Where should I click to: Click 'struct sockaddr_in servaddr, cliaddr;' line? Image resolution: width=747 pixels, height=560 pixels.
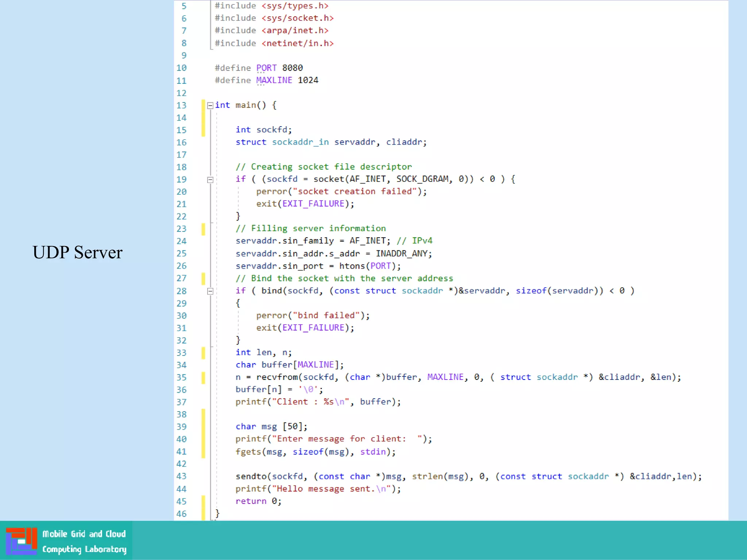(331, 142)
